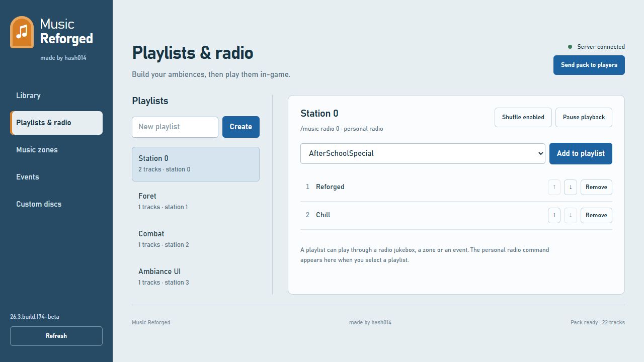
Task: Click 'made by hash014' in the footer
Action: point(370,322)
